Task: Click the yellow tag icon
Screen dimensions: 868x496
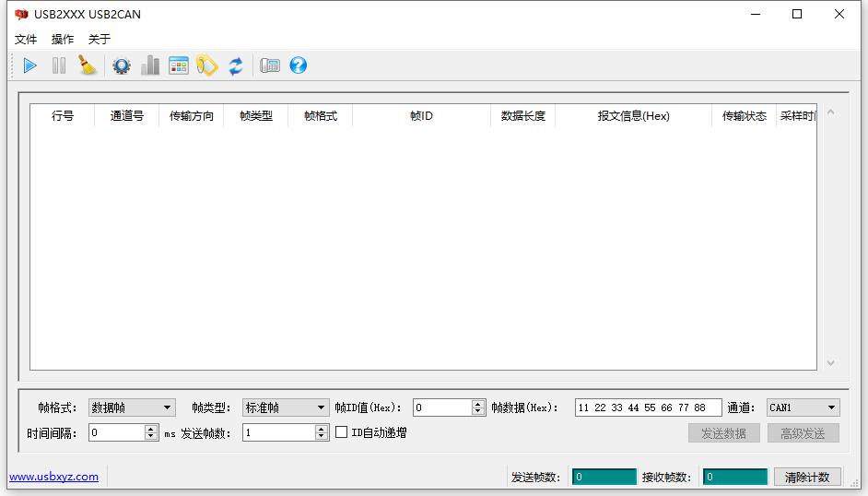Action: pyautogui.click(x=207, y=65)
